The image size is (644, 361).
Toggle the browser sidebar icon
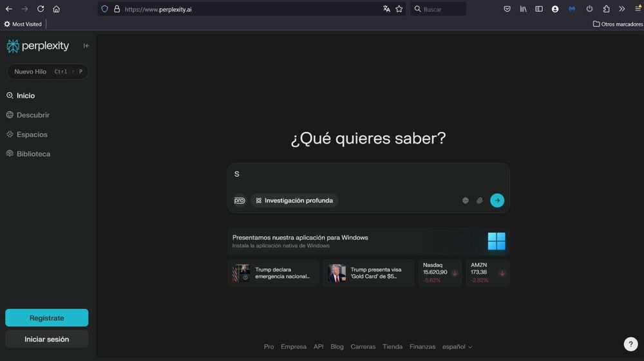tap(539, 9)
